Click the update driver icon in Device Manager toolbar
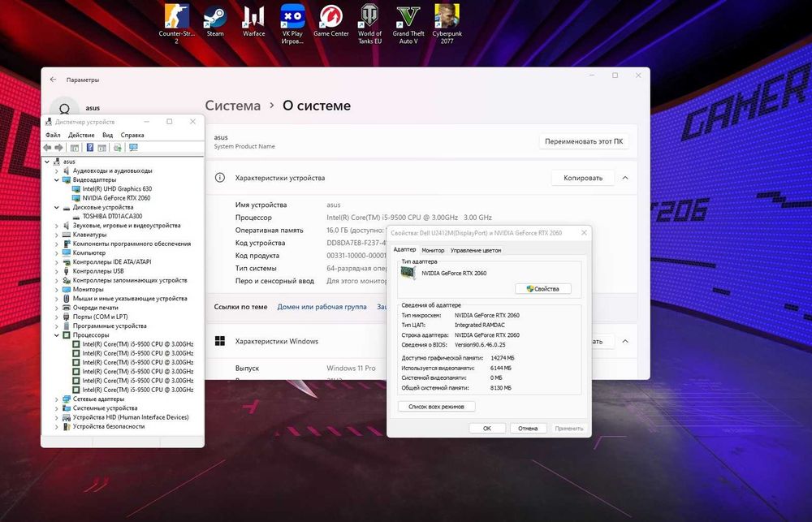Viewport: 812px width, 522px height. 118,148
